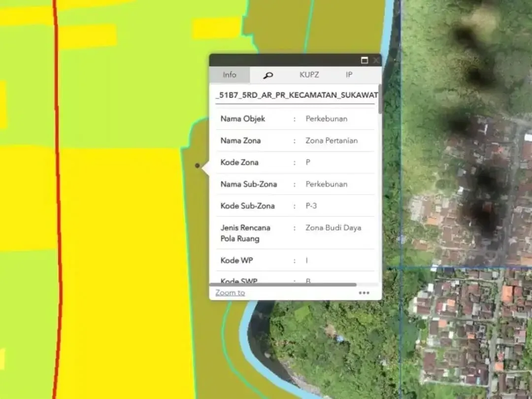Click the selected point marker on map
The height and width of the screenshot is (399, 532).
coord(197,166)
